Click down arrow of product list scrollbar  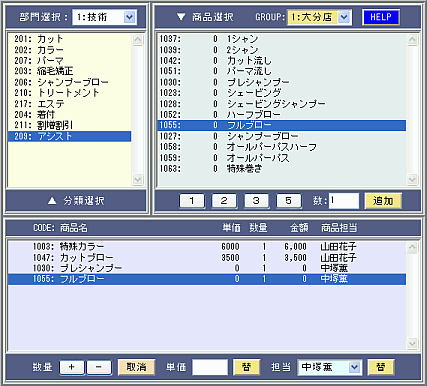[x=412, y=180]
